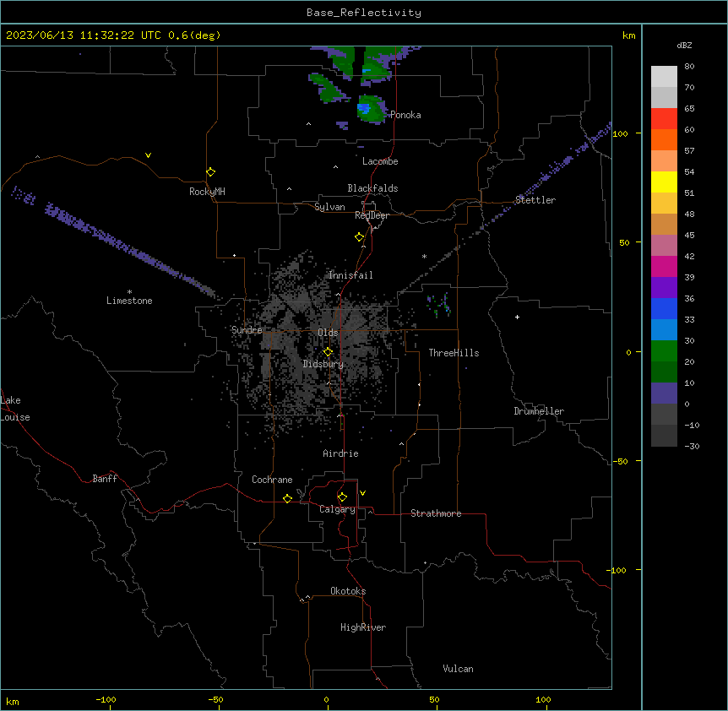The image size is (728, 711).
Task: Click the Didsbury city label
Action: 323,364
